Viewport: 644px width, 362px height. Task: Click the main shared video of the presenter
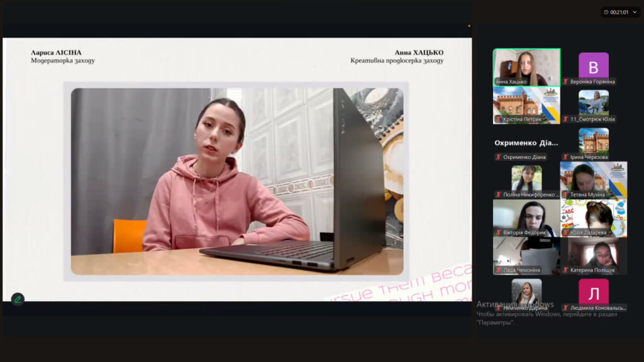tap(236, 181)
